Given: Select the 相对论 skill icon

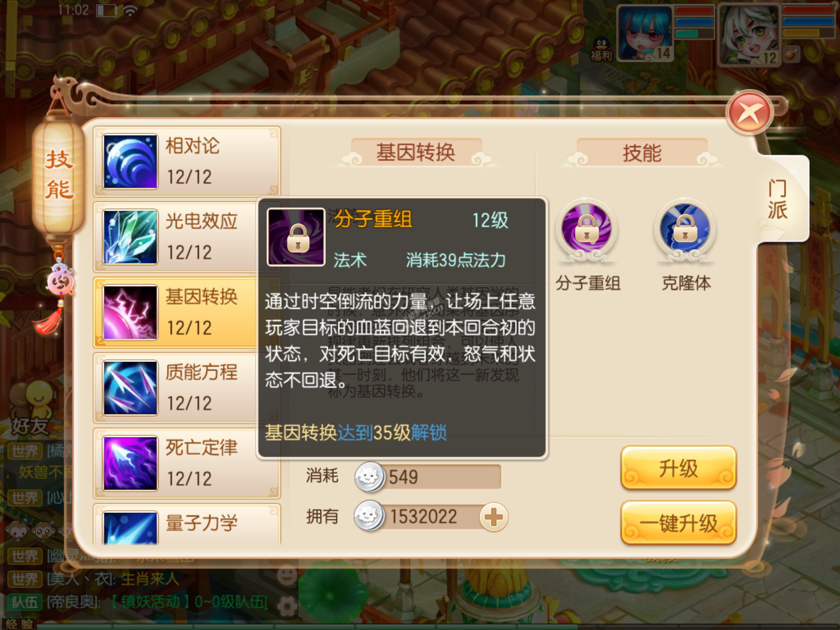Looking at the screenshot, I should coord(130,161).
